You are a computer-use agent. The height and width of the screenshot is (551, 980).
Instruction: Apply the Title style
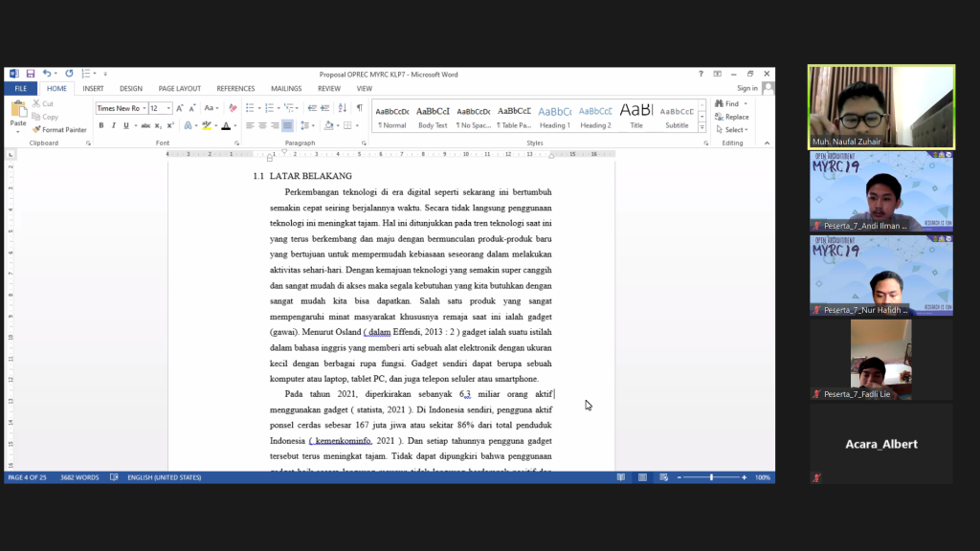click(x=636, y=117)
